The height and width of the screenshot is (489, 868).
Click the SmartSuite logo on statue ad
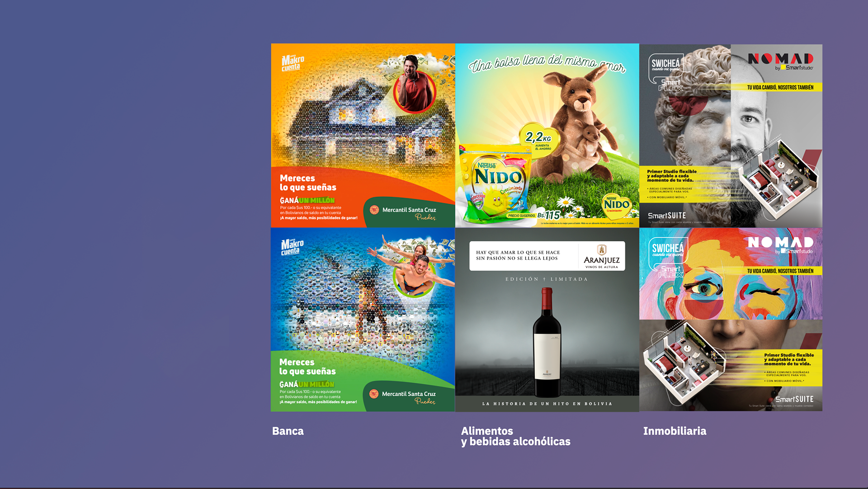pyautogui.click(x=667, y=216)
